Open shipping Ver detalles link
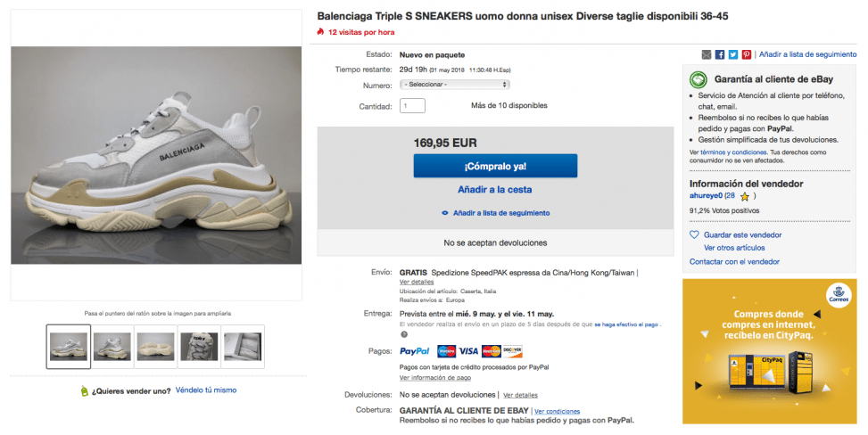 (416, 282)
